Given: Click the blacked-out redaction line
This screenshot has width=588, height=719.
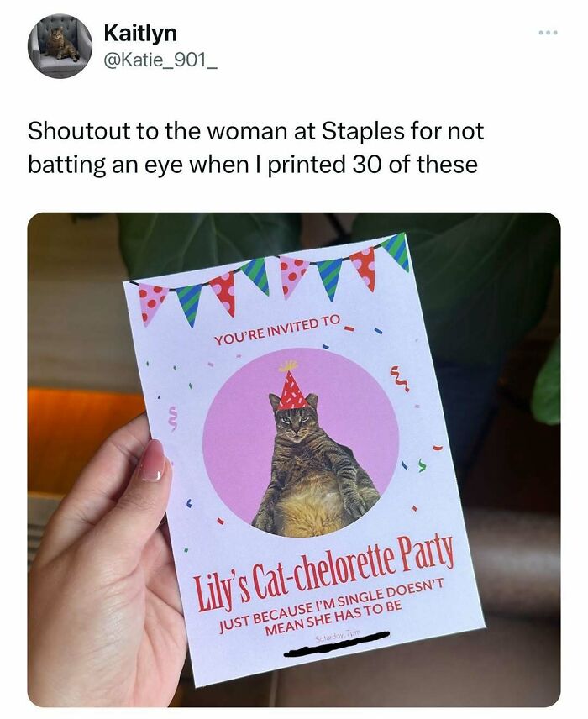Looking at the screenshot, I should [336, 643].
